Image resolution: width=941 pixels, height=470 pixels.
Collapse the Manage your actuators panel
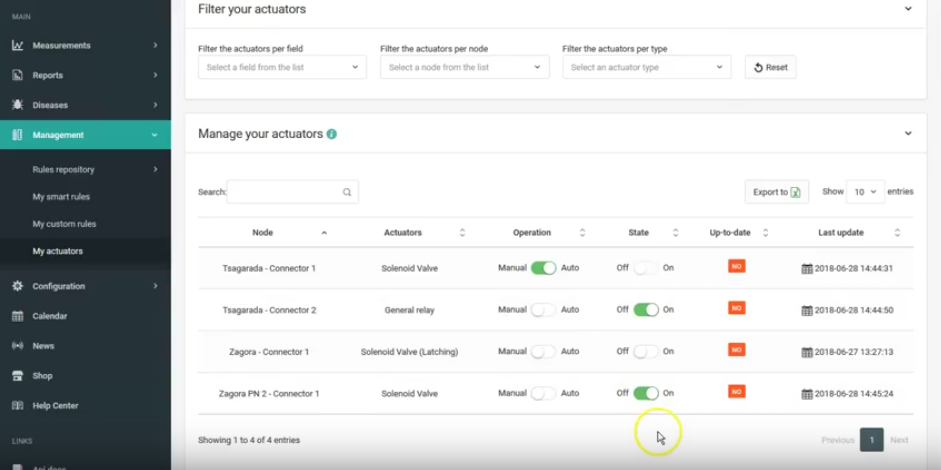[908, 133]
